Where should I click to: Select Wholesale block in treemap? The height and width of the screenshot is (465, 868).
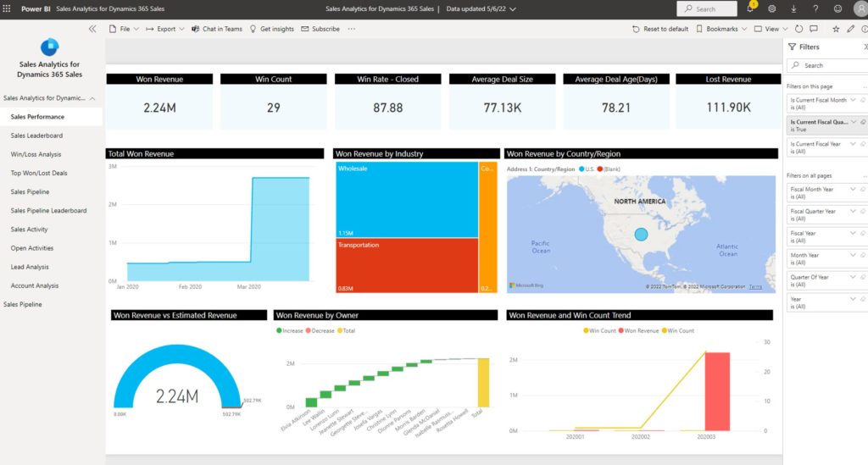coord(407,200)
